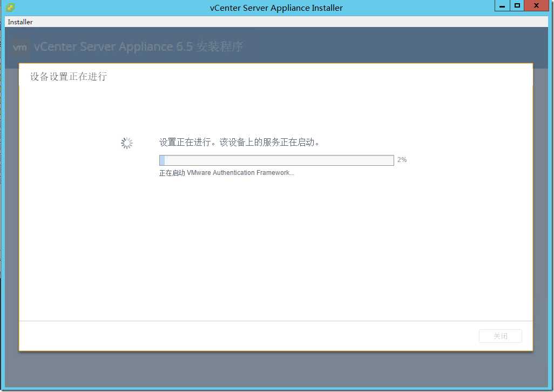Click the vCenter installer app icon in title bar
The image size is (554, 392).
point(10,8)
